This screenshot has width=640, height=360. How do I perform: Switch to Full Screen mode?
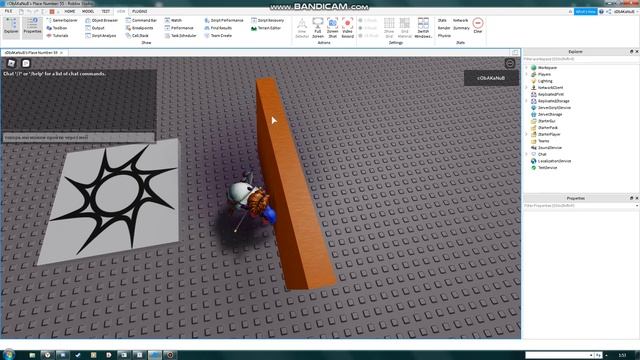[318, 28]
